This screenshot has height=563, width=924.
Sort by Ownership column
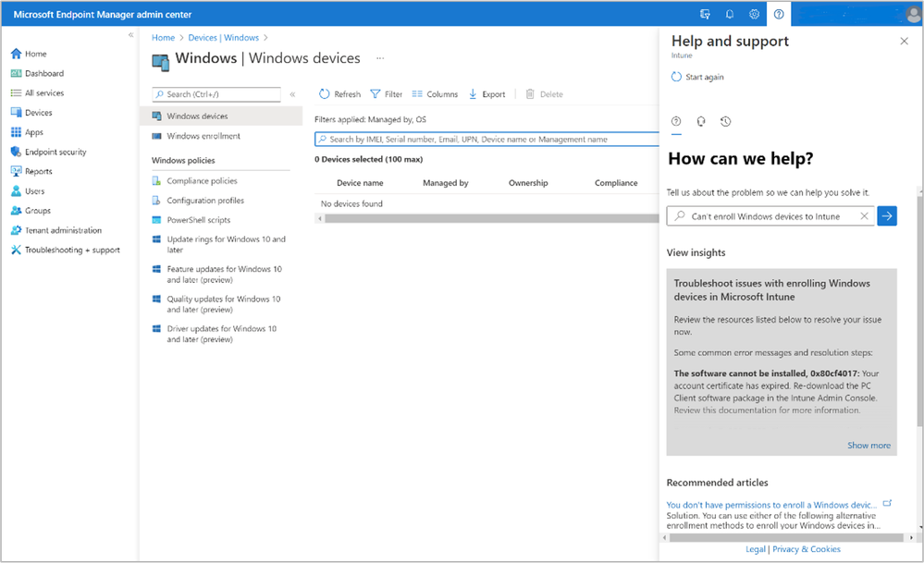tap(528, 183)
